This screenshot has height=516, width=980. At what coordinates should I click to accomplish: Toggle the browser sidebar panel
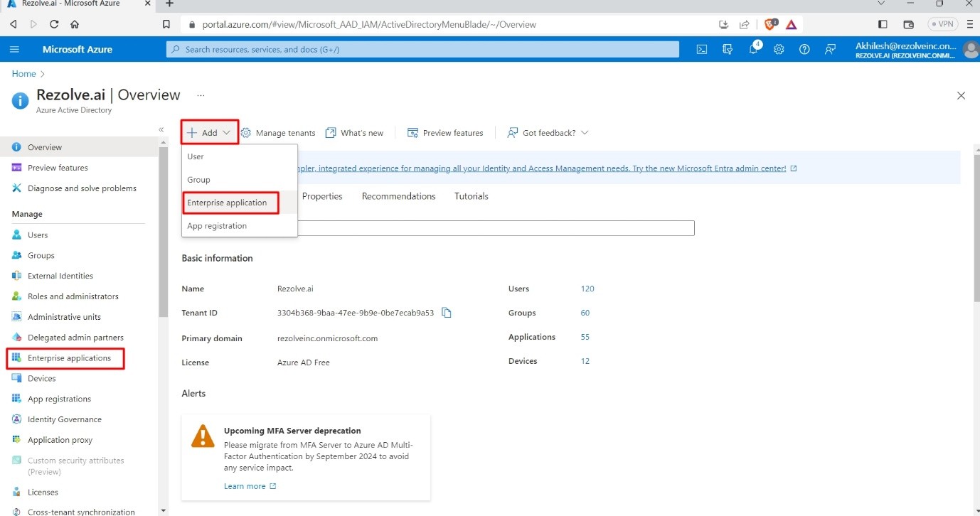883,24
